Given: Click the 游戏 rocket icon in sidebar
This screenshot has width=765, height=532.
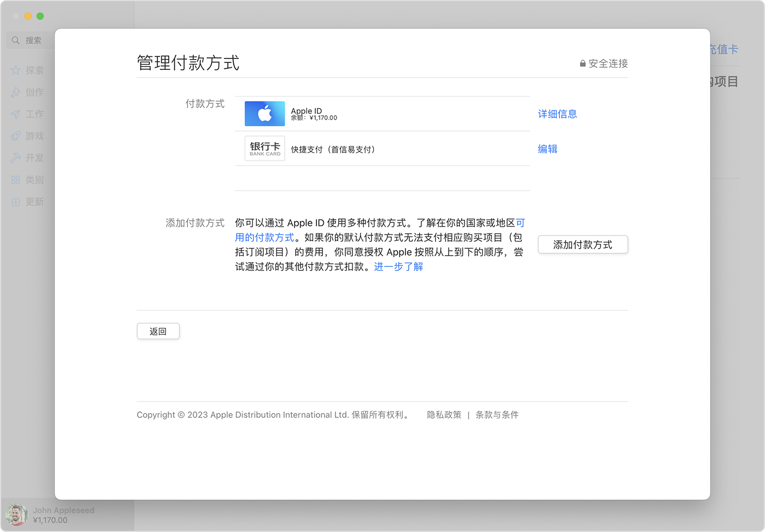Looking at the screenshot, I should point(15,136).
